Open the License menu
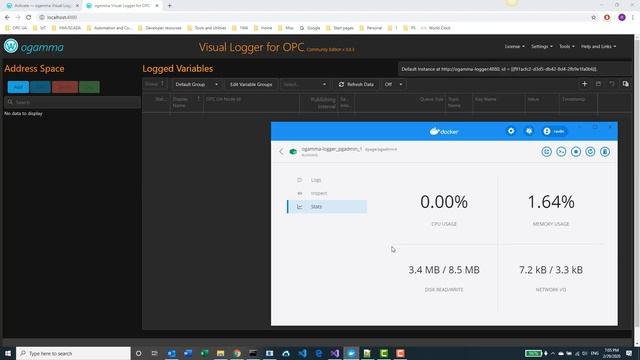This screenshot has height=360, width=640. 514,47
